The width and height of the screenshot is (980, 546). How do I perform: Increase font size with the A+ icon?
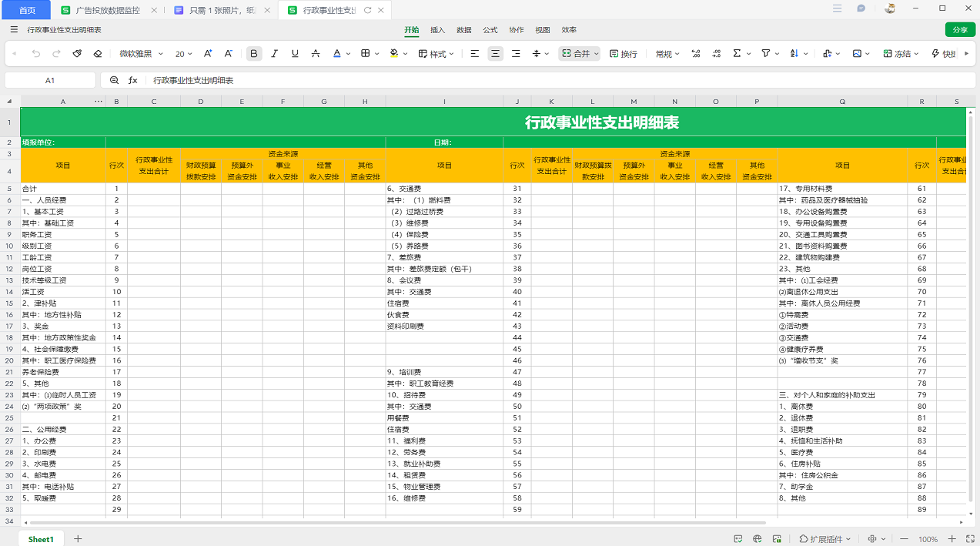208,54
